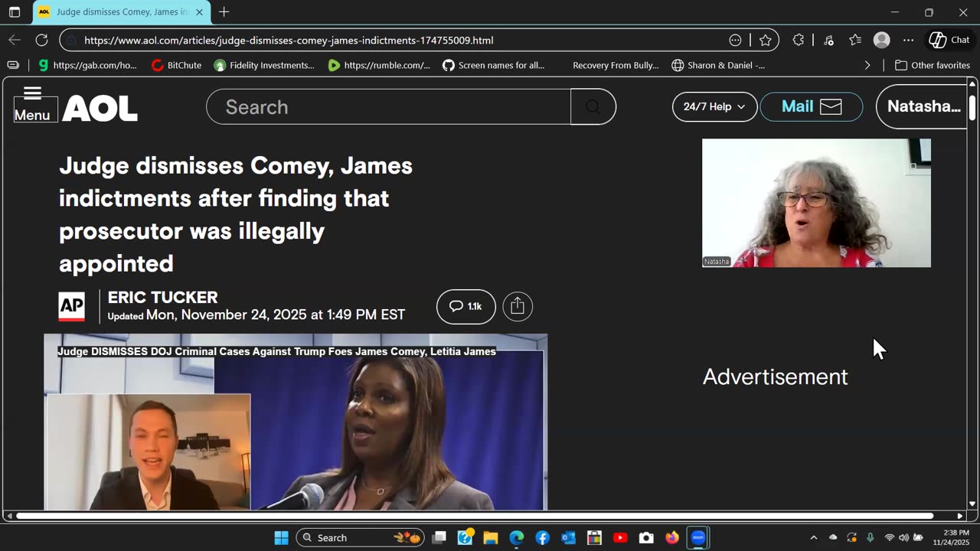Open the Favorites list icon

(x=855, y=40)
